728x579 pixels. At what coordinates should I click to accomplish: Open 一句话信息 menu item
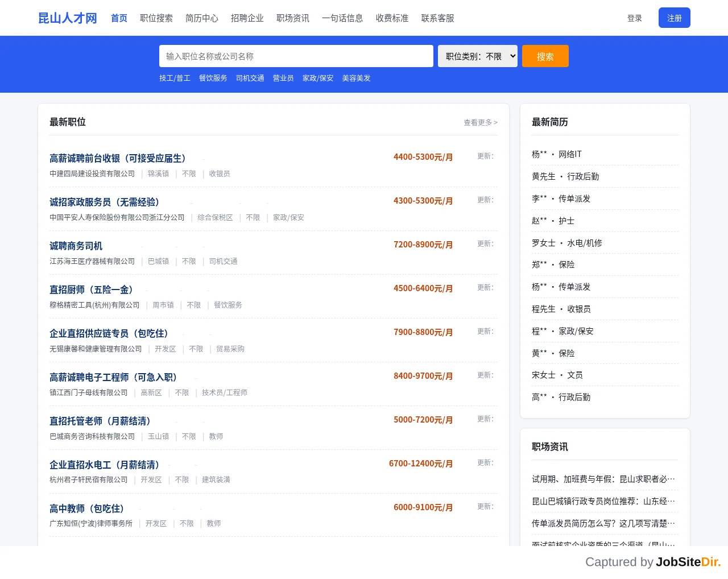pos(342,18)
